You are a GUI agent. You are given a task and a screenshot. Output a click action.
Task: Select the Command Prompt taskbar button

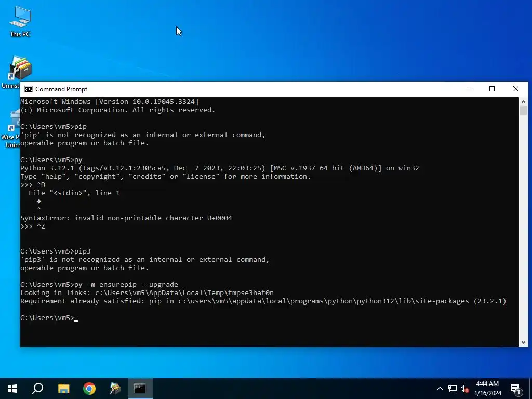140,389
